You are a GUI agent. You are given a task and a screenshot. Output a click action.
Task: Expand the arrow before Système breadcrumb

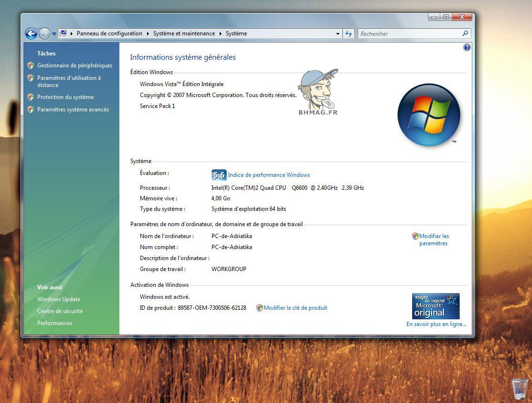point(221,33)
